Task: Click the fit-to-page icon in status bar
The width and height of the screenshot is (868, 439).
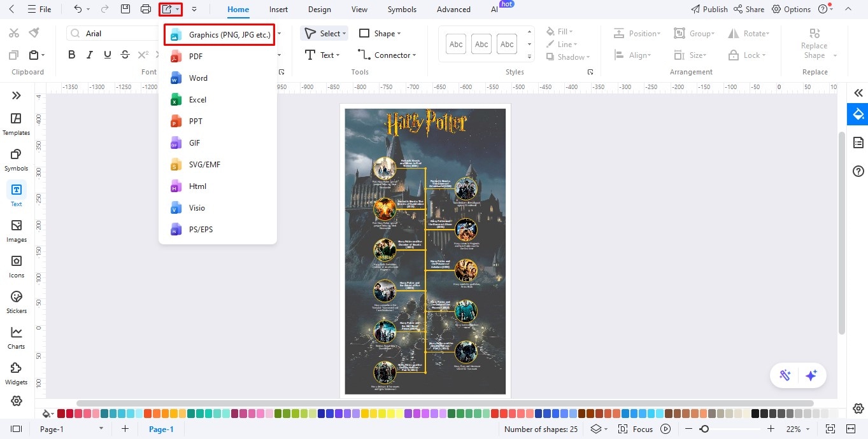Action: pyautogui.click(x=830, y=429)
